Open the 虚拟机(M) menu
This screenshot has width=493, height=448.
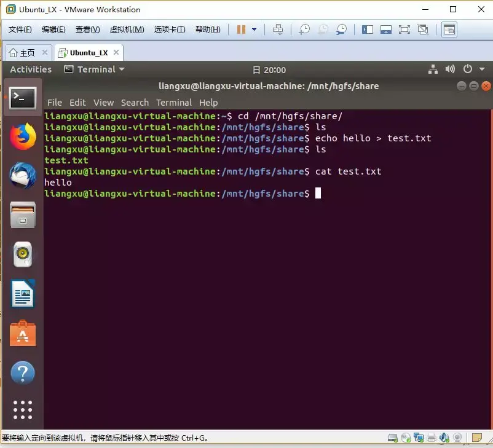click(127, 29)
